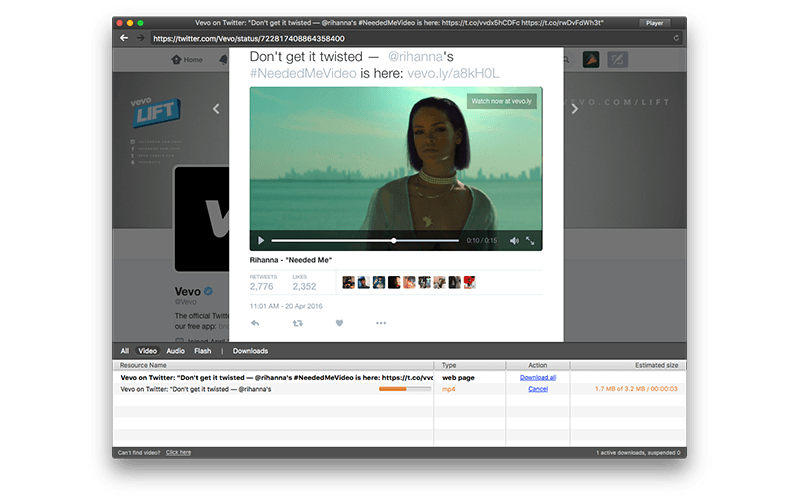The width and height of the screenshot is (800, 500).
Task: Open the vevo.ly/a8kH0L link
Action: (453, 73)
